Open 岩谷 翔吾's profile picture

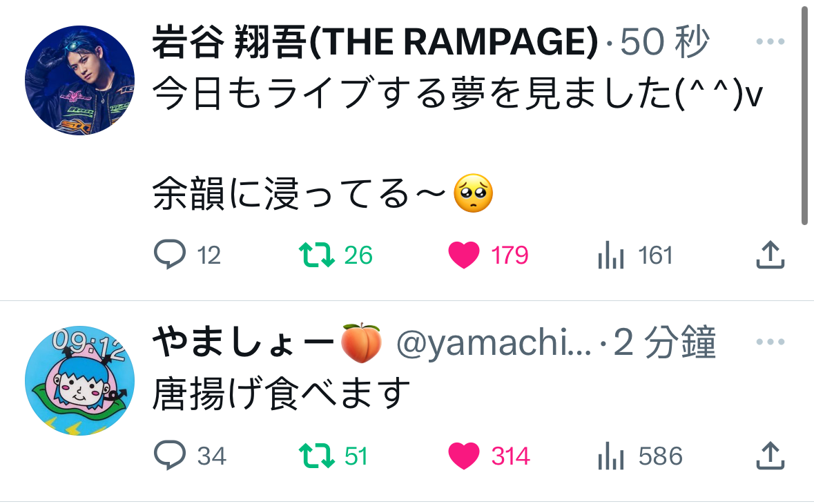80,81
